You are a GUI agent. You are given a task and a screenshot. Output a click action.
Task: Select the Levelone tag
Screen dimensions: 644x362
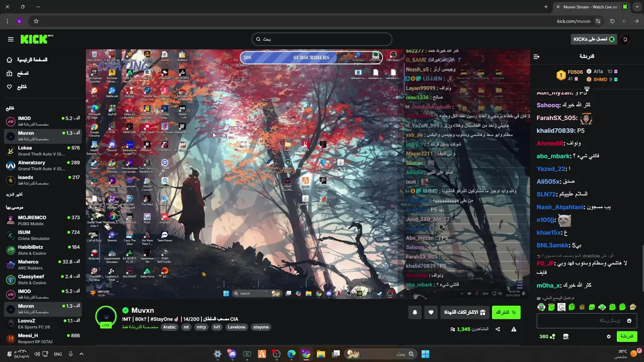pos(236,327)
